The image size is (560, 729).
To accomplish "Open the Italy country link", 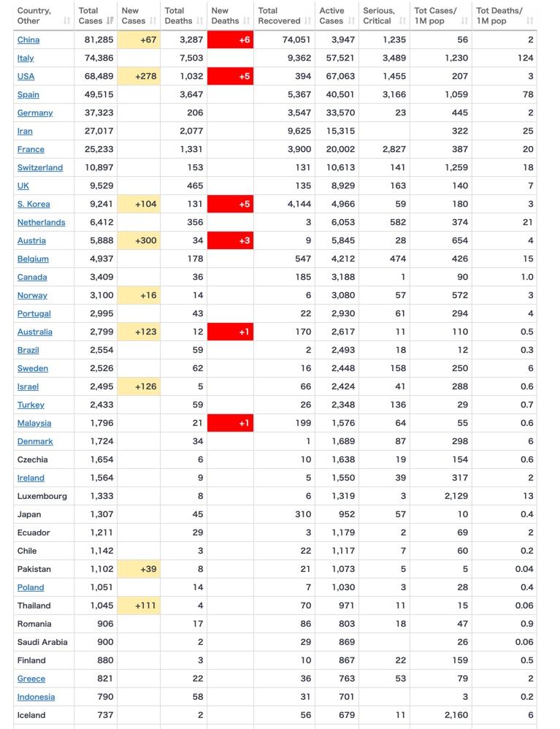I will [x=26, y=58].
